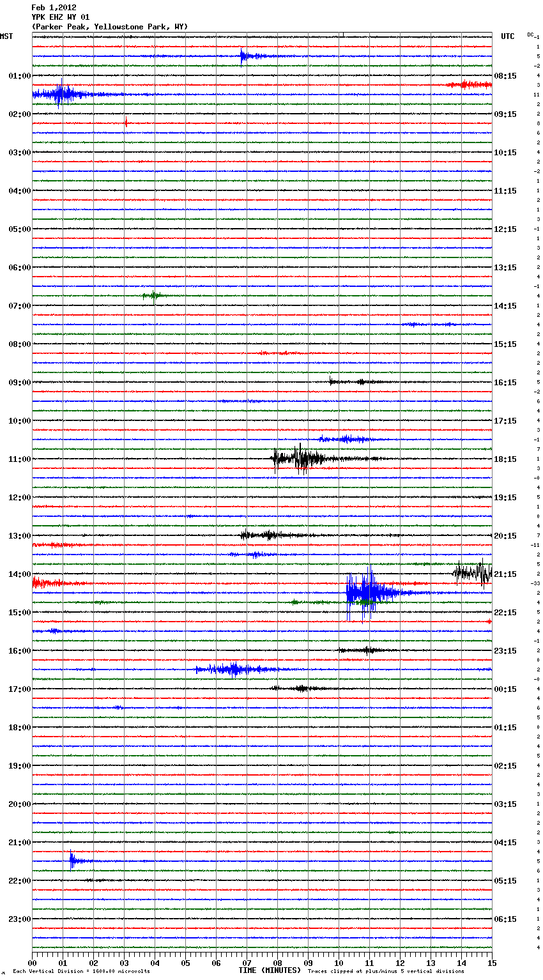Screen dimensions: 543x980
Task: Select the 03:00 MST time label
Action: (20, 153)
